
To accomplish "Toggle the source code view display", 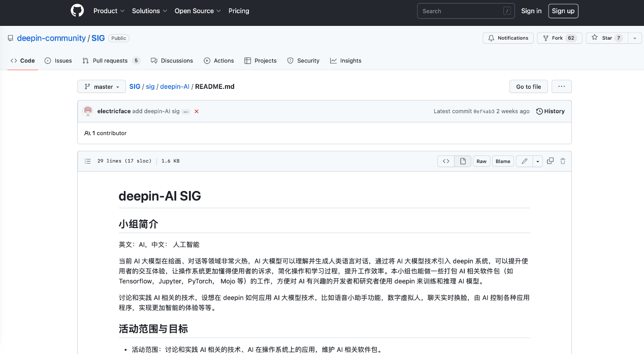I will point(446,161).
